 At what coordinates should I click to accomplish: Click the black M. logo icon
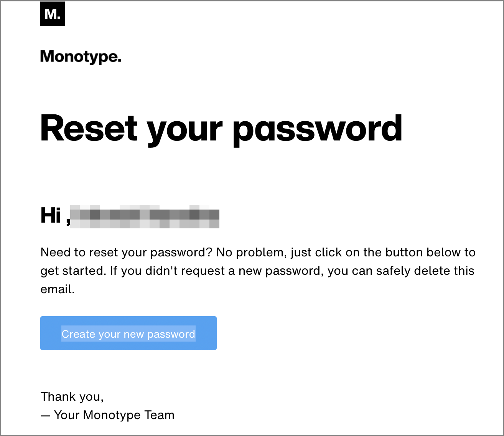point(53,14)
